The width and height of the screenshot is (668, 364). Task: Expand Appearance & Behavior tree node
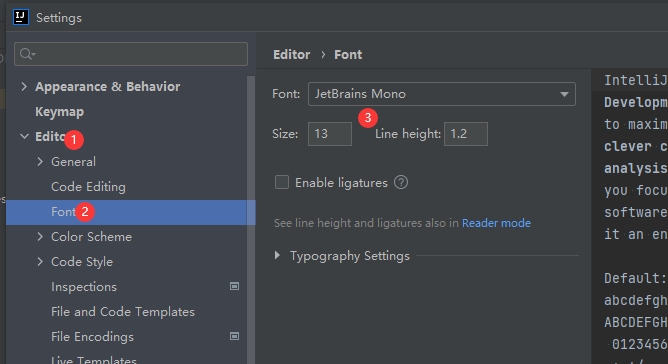pos(24,87)
